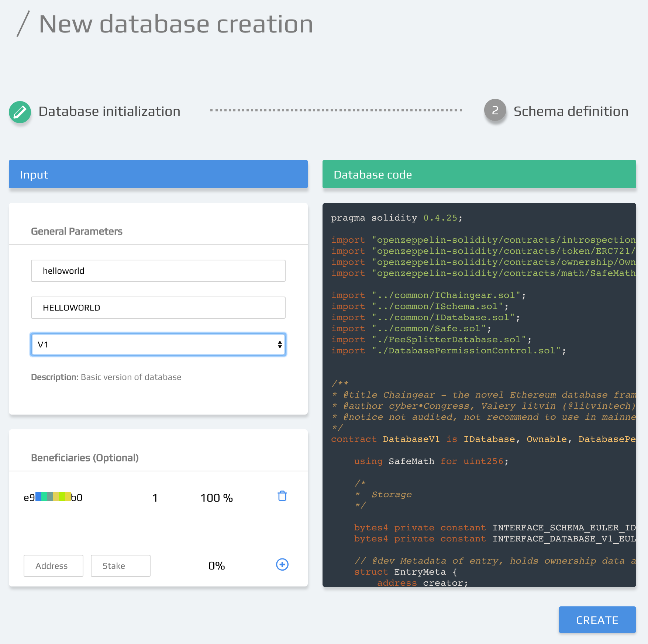Click the e9...b0 beneficiary address
The height and width of the screenshot is (644, 648).
(53, 498)
